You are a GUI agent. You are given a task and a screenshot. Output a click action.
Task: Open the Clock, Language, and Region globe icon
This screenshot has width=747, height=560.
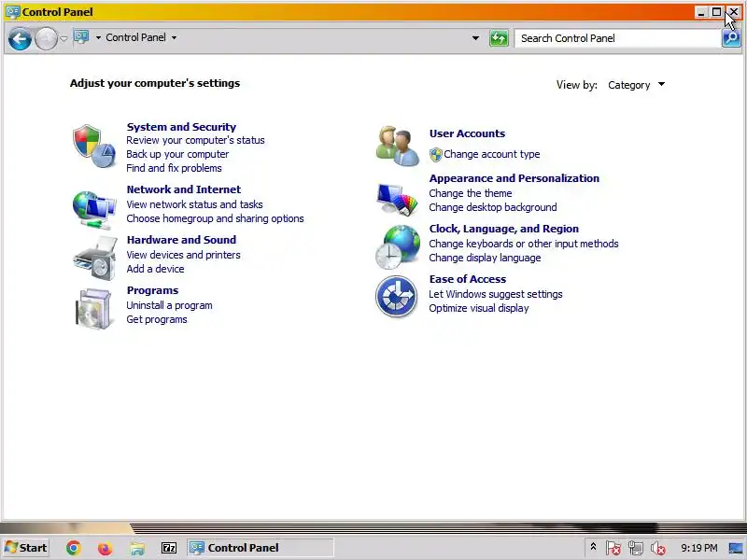(398, 246)
